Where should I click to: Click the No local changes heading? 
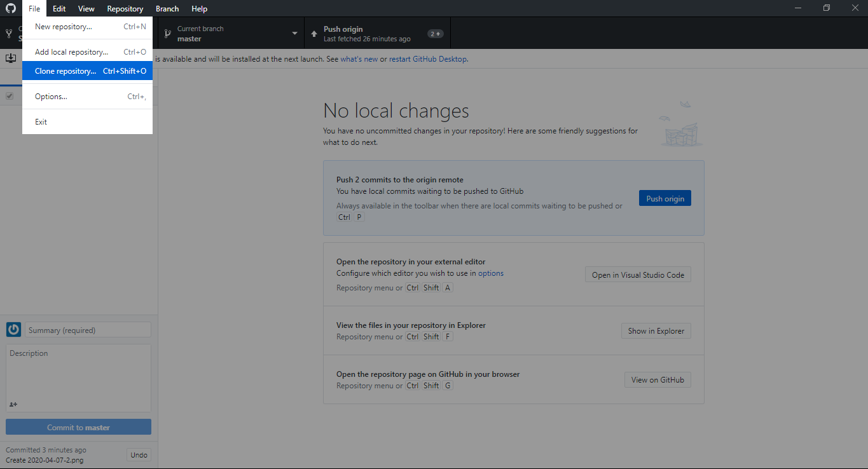pyautogui.click(x=396, y=111)
